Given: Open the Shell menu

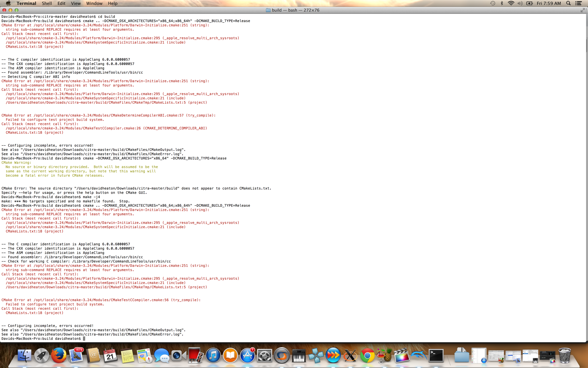Looking at the screenshot, I should pyautogui.click(x=47, y=3).
